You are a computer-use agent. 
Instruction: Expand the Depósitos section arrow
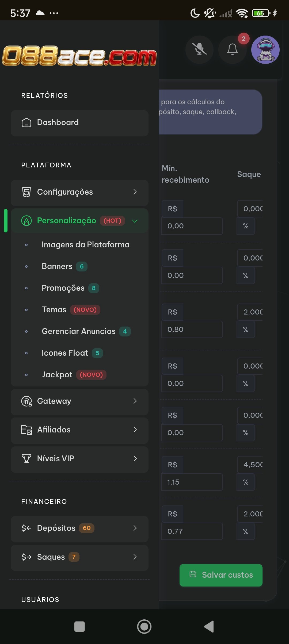(x=135, y=528)
